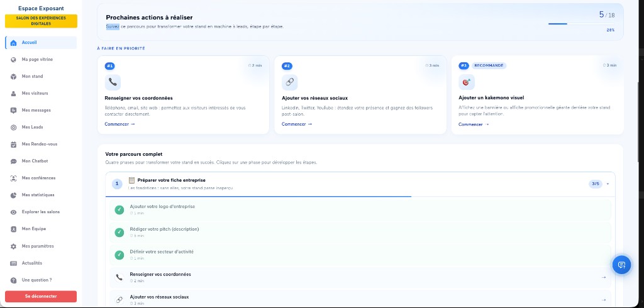Click the 3/5 progress badge of phase 1
The width and height of the screenshot is (644, 308).
596,184
